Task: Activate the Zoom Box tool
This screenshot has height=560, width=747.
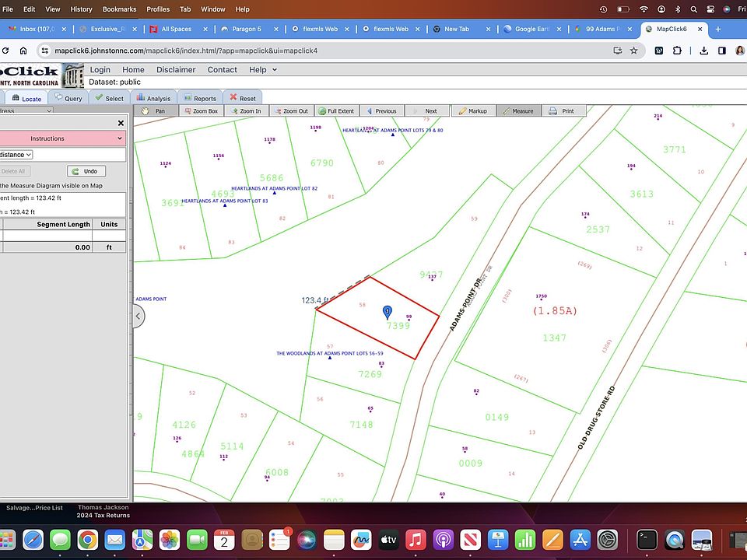Action: click(200, 111)
